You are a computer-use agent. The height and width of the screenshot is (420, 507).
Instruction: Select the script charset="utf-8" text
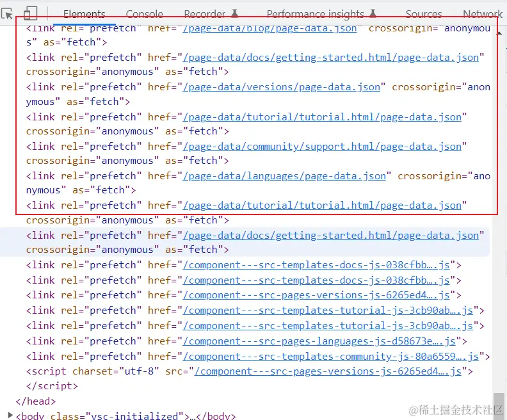click(92, 371)
